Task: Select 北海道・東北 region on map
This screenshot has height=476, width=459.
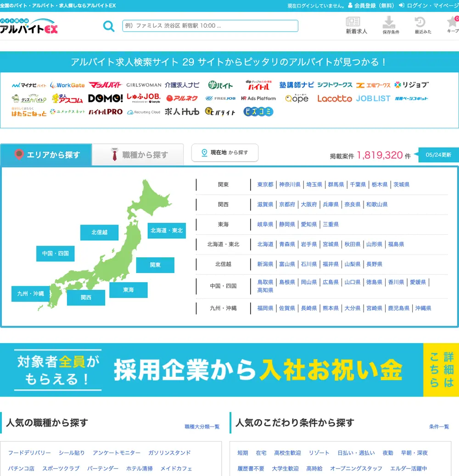Action: click(167, 231)
